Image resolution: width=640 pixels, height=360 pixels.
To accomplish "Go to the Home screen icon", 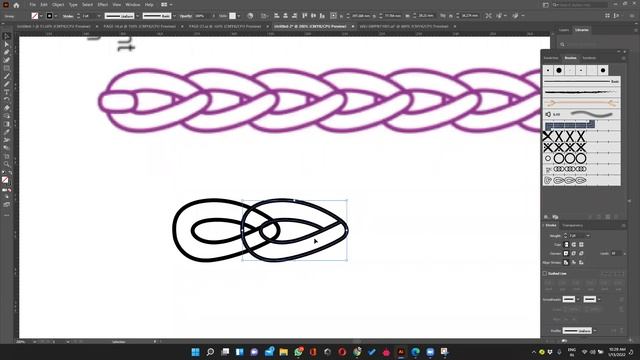I will click(16, 5).
